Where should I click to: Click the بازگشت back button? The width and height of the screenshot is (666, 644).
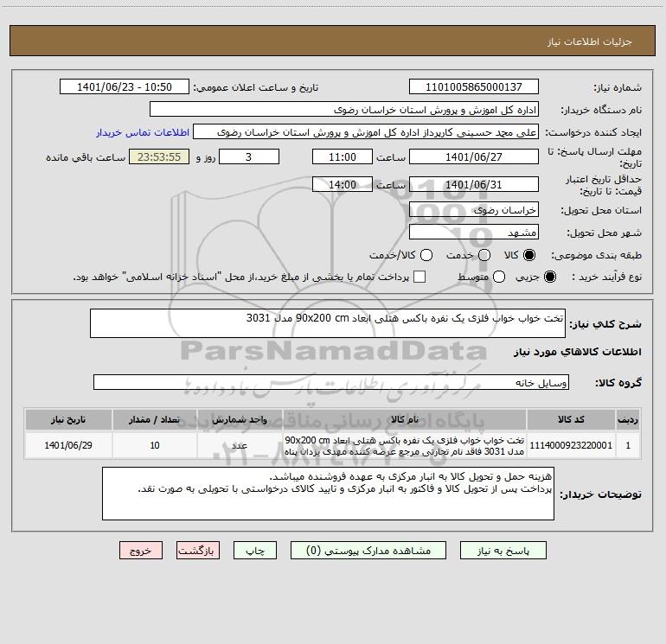198,551
